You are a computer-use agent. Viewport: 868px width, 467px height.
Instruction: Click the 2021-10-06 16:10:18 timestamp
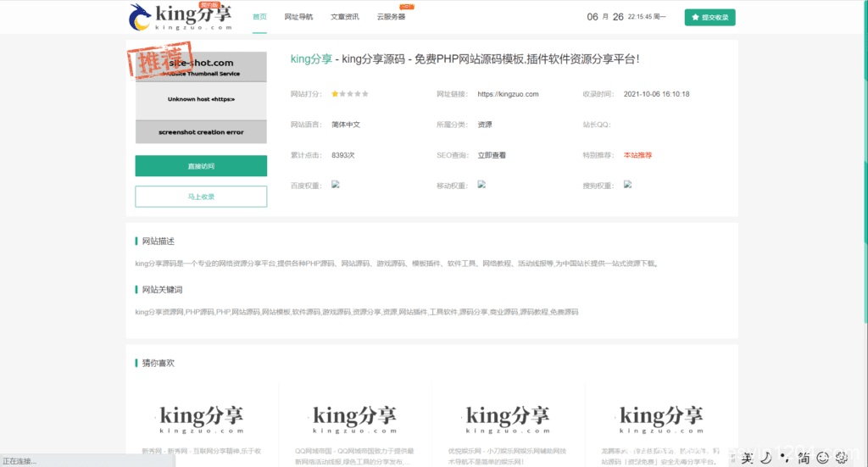(x=657, y=94)
